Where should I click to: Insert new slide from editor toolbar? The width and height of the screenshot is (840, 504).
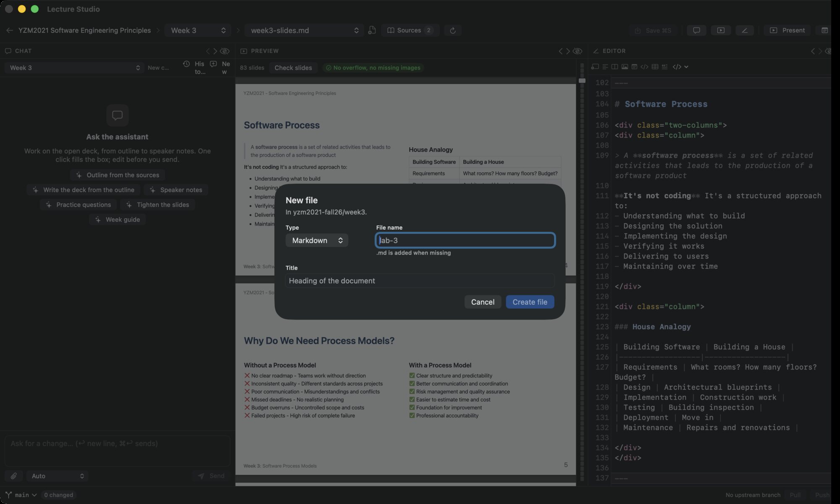(595, 67)
